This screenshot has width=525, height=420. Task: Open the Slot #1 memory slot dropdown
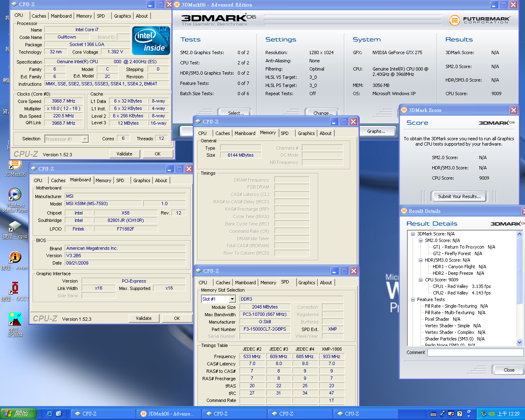[232, 299]
